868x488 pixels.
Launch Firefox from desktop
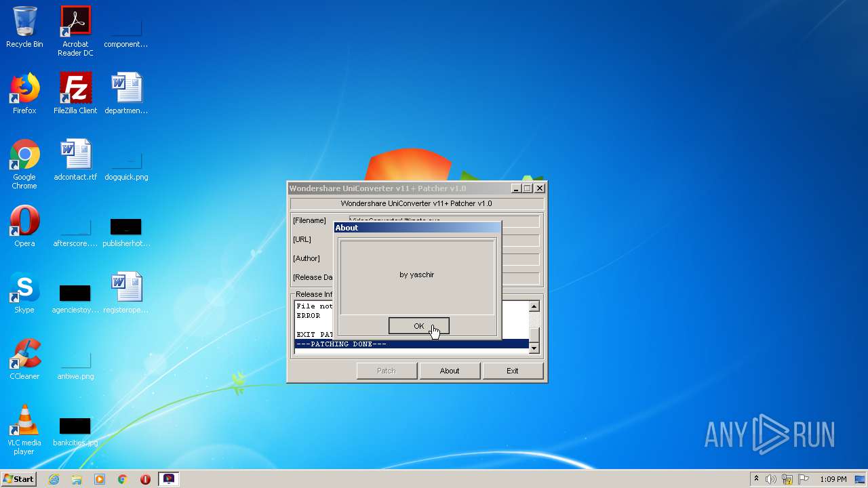coord(24,94)
